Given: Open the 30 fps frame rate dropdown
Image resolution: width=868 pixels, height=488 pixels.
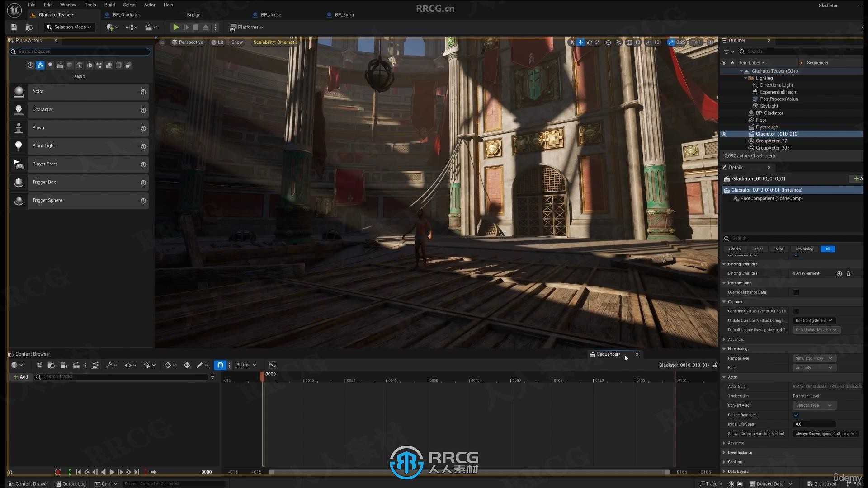Looking at the screenshot, I should [246, 365].
